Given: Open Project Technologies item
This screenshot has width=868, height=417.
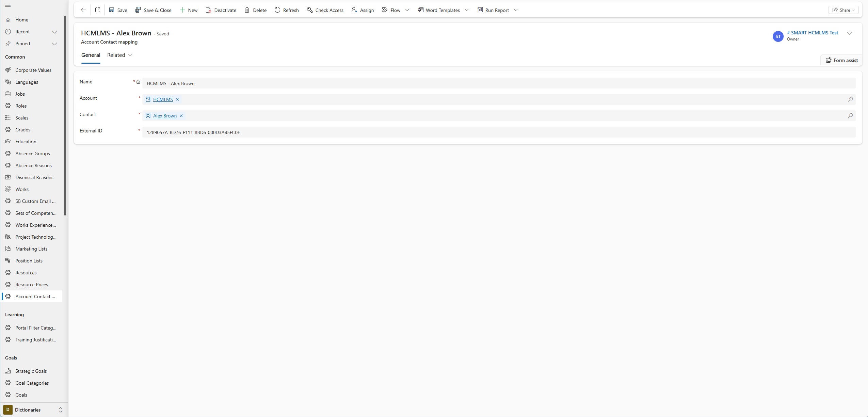Looking at the screenshot, I should [31, 237].
